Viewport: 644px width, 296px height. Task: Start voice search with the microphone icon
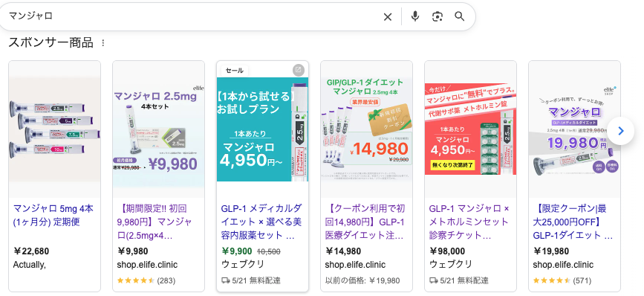tap(415, 16)
